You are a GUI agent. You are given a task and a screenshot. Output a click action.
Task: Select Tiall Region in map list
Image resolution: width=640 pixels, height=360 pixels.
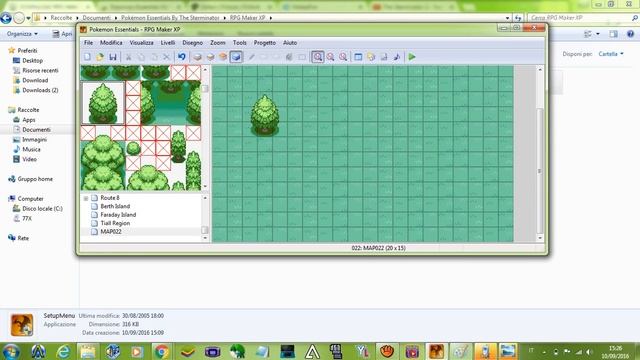pos(115,223)
